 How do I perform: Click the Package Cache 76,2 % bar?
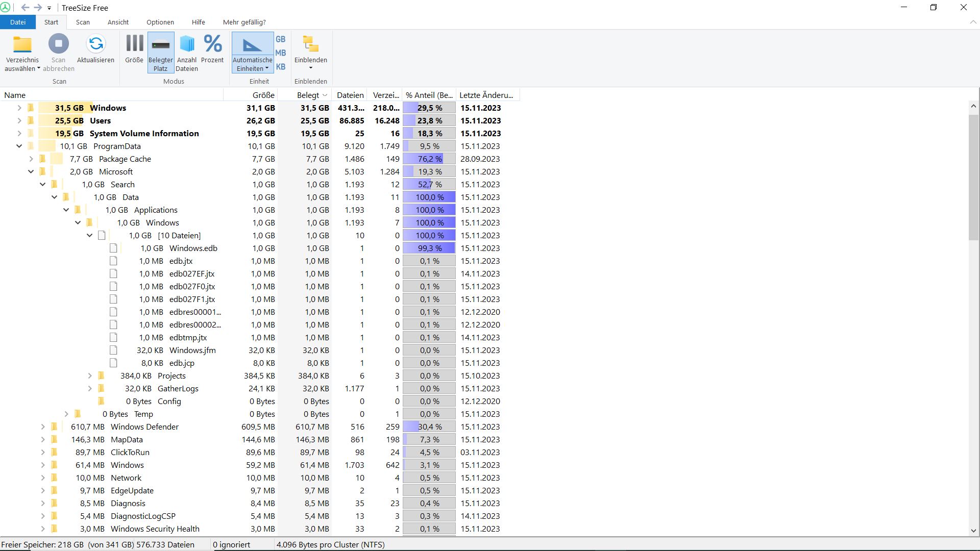click(429, 159)
